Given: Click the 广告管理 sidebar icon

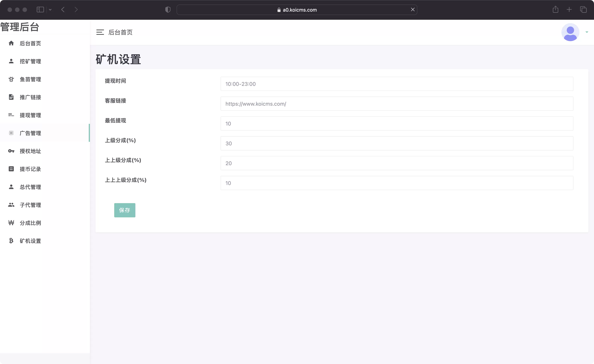Looking at the screenshot, I should [x=11, y=133].
